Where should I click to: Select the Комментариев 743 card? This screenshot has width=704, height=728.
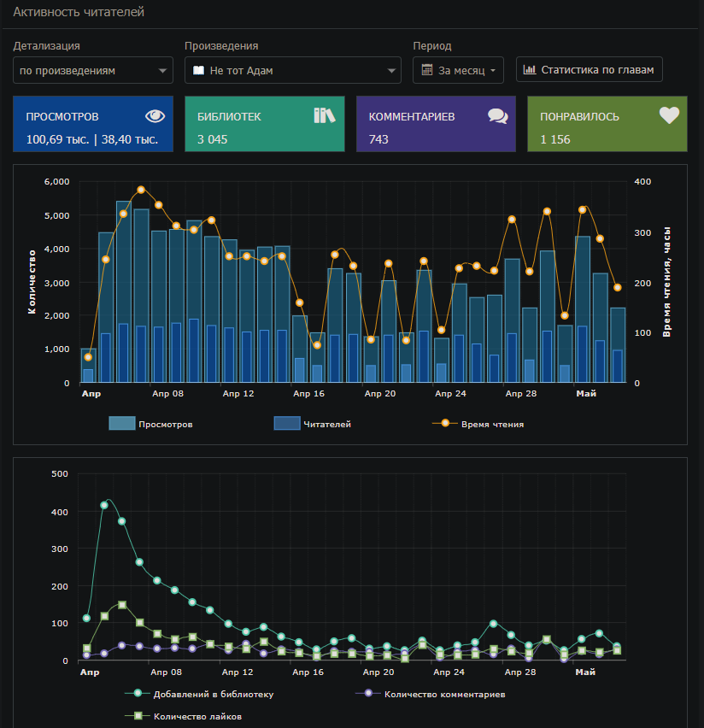pyautogui.click(x=436, y=124)
